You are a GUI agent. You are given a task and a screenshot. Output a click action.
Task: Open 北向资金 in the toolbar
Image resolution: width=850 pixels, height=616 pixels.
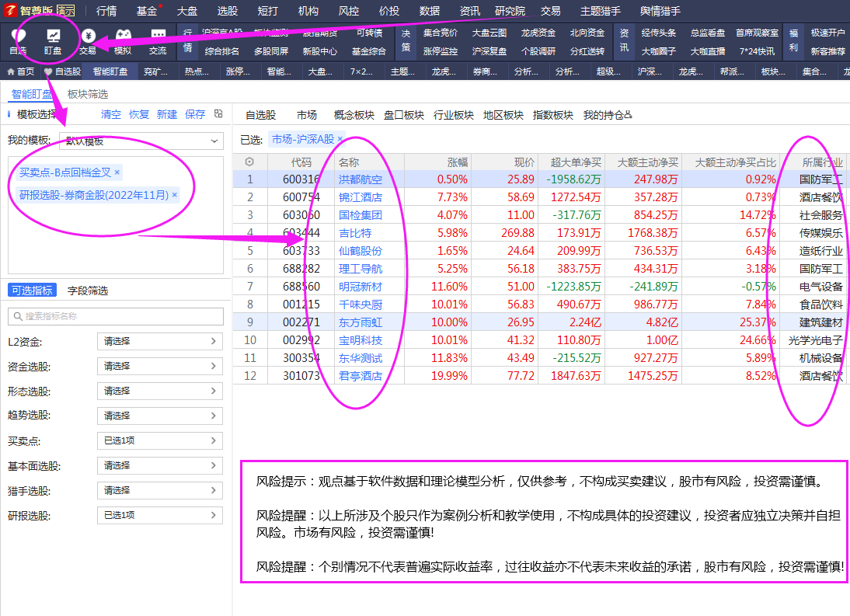[587, 33]
